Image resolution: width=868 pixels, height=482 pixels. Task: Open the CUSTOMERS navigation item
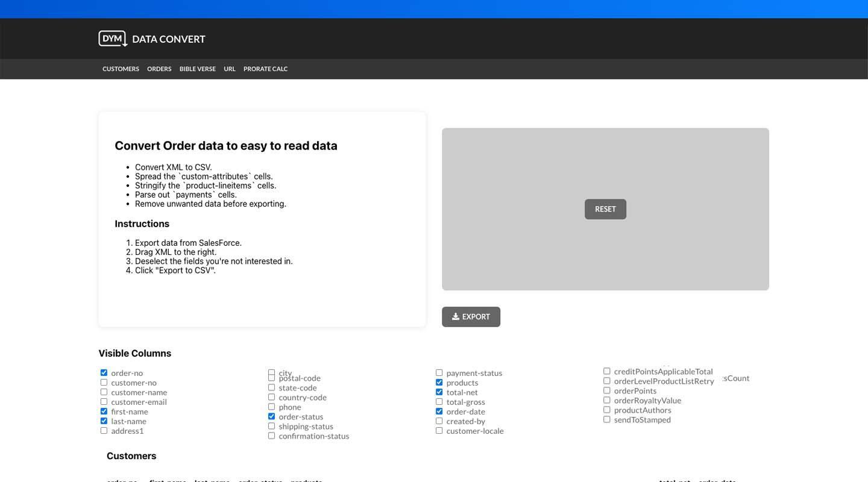pos(121,69)
